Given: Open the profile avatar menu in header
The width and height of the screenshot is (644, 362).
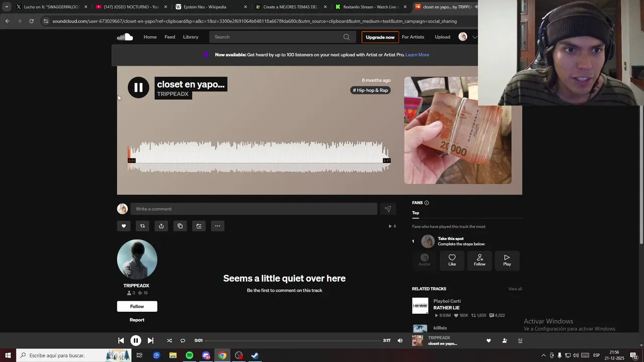Looking at the screenshot, I should [x=463, y=37].
